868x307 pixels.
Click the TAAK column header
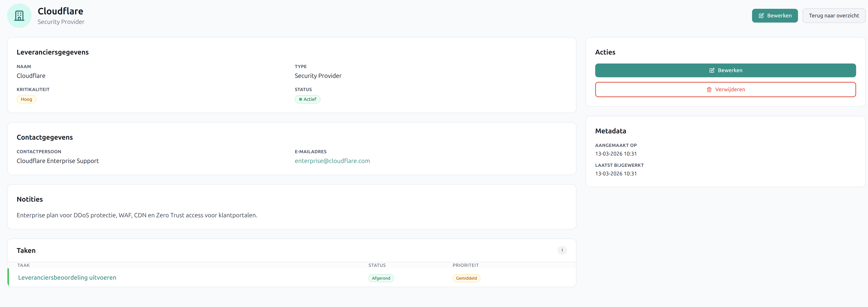point(24,265)
